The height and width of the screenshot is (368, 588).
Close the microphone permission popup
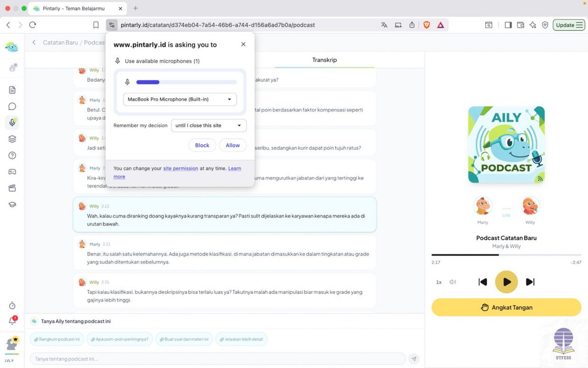244,44
